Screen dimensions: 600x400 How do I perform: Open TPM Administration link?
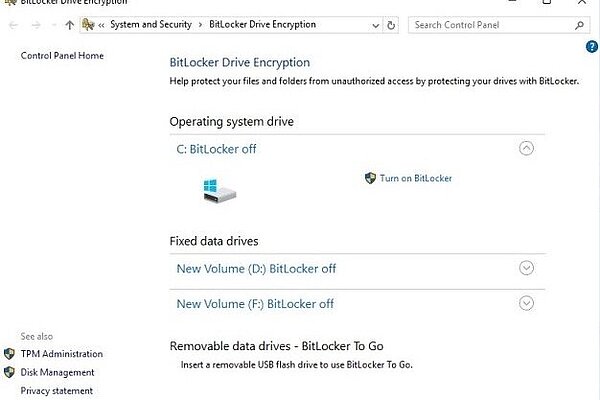coord(62,354)
